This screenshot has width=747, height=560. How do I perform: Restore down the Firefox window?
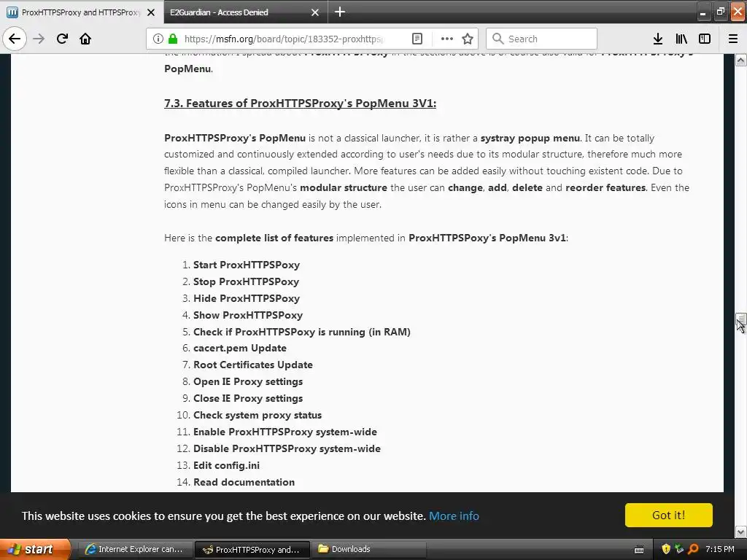720,12
